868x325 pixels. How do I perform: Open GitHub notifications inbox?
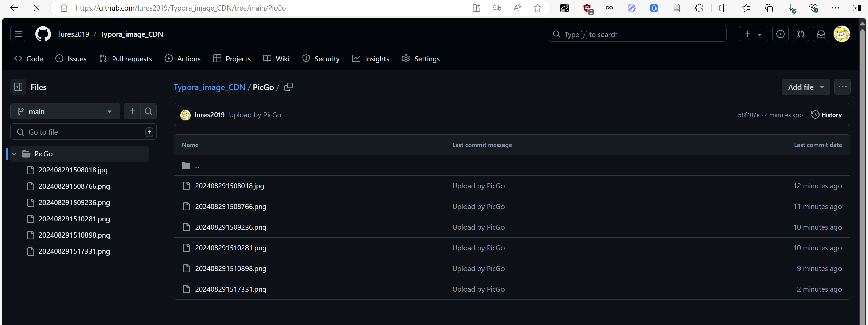click(821, 34)
